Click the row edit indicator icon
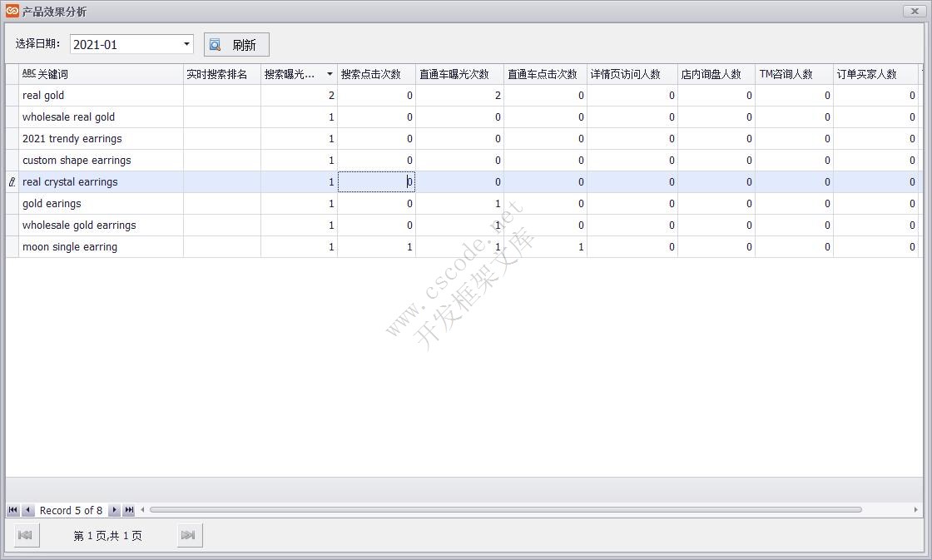 (x=12, y=182)
